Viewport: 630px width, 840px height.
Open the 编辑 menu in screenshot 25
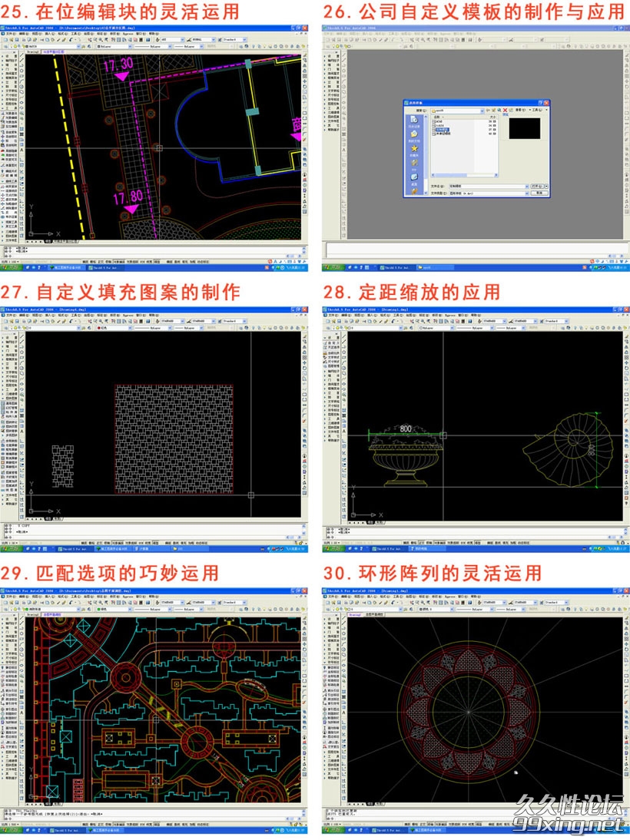(x=24, y=34)
